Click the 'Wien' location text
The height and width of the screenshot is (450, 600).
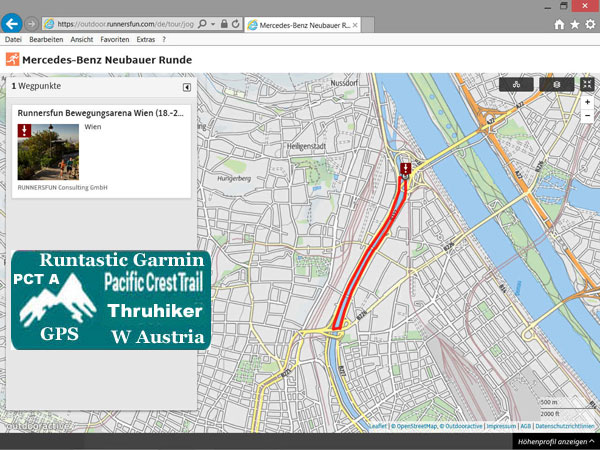tap(93, 127)
